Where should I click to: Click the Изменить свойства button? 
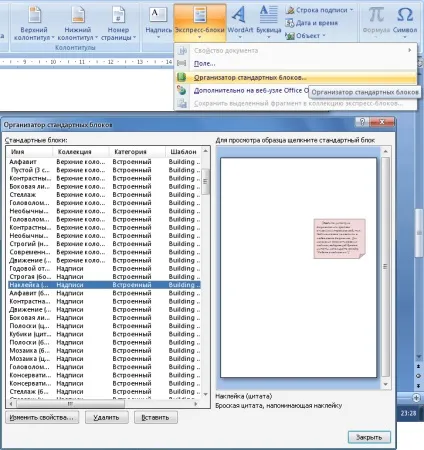42,417
